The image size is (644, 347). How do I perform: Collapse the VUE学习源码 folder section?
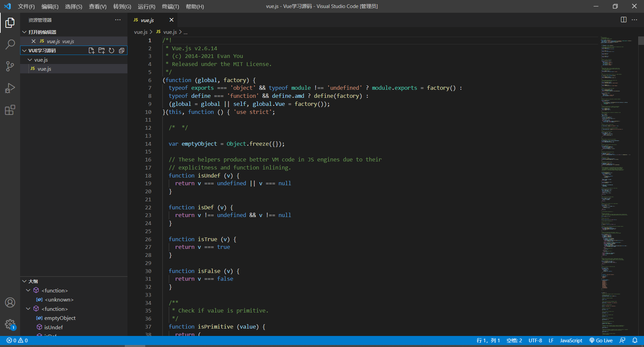[24, 51]
